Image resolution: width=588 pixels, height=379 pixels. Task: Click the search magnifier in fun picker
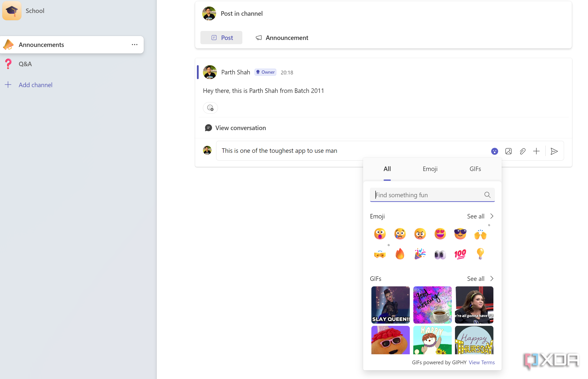click(487, 195)
